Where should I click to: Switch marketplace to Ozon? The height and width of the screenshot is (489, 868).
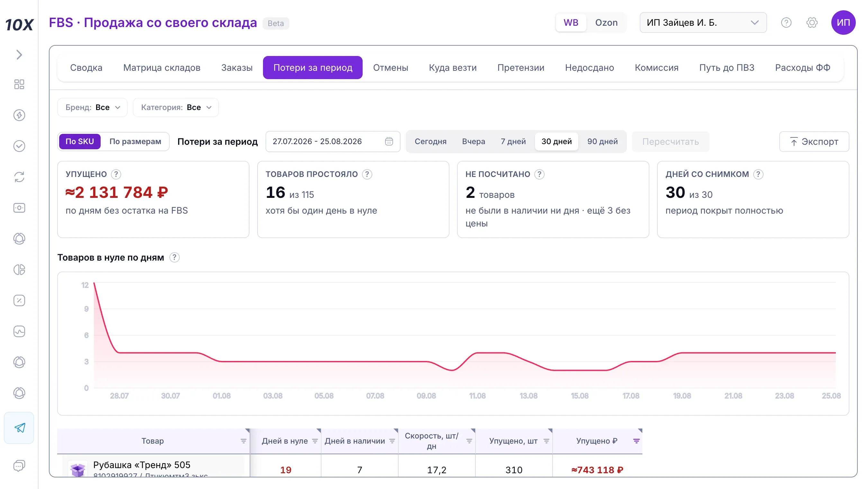pyautogui.click(x=606, y=23)
